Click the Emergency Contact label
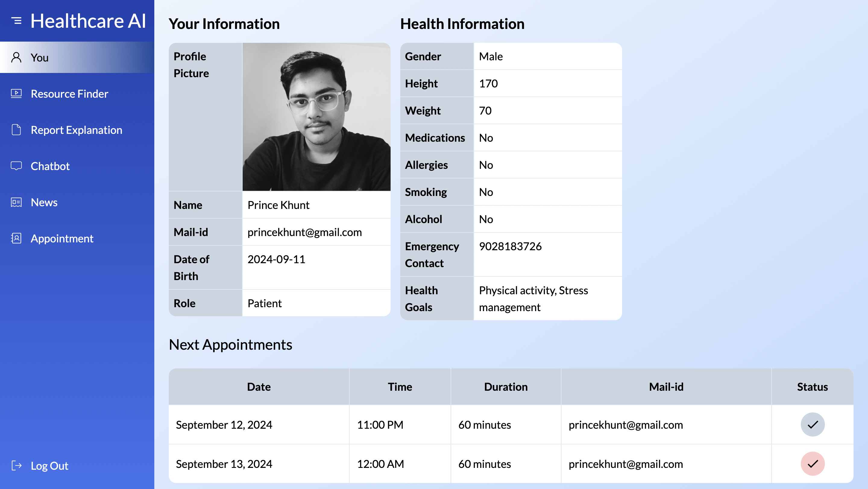 (432, 254)
